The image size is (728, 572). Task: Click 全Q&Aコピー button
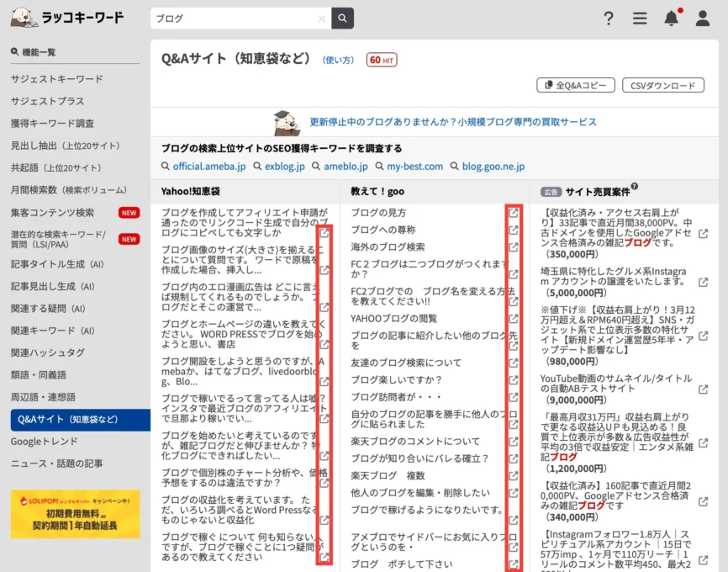[x=576, y=85]
